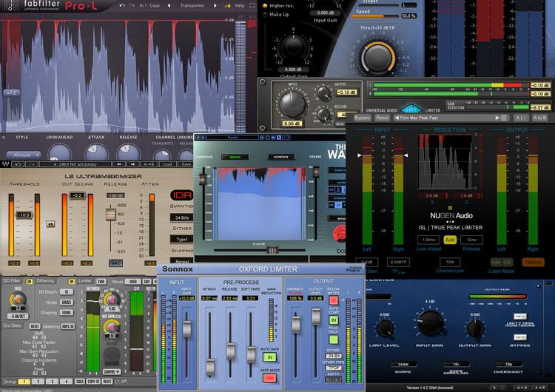Toggle Oxford Limiter red Safe Mode button
This screenshot has height=392, width=555.
(x=269, y=378)
